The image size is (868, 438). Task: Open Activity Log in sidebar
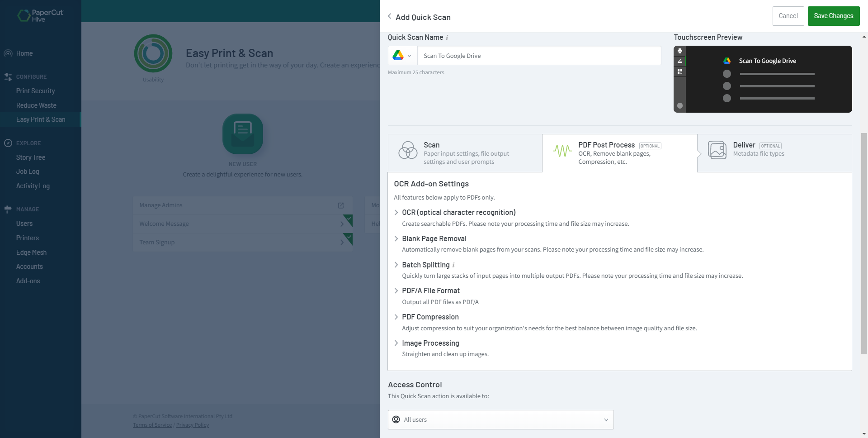33,186
